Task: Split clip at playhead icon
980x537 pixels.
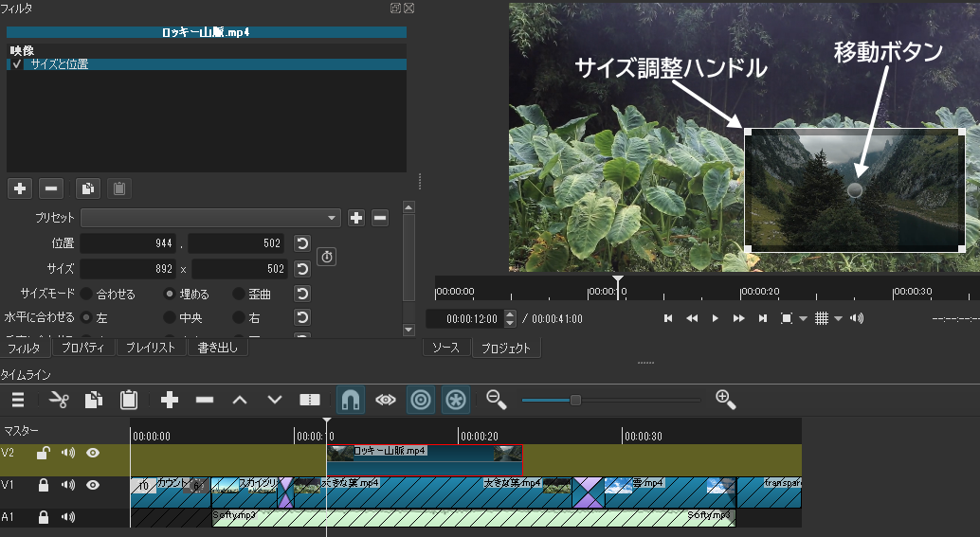Action: click(x=310, y=400)
